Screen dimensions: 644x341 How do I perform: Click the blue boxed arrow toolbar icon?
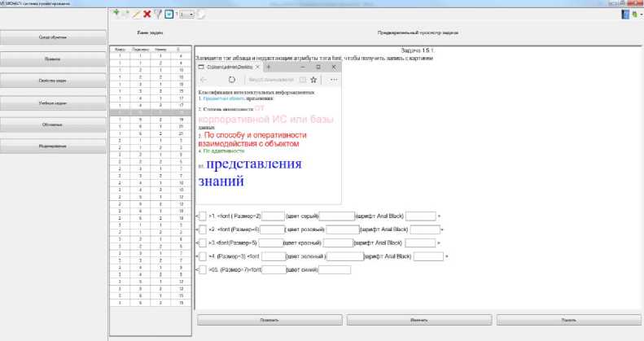[x=169, y=14]
